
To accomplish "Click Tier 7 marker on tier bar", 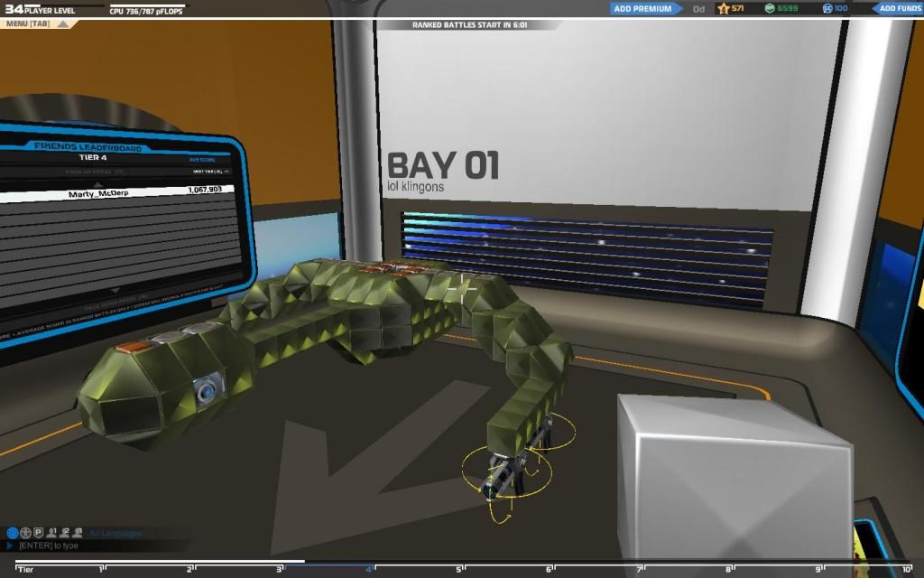I will (640, 569).
